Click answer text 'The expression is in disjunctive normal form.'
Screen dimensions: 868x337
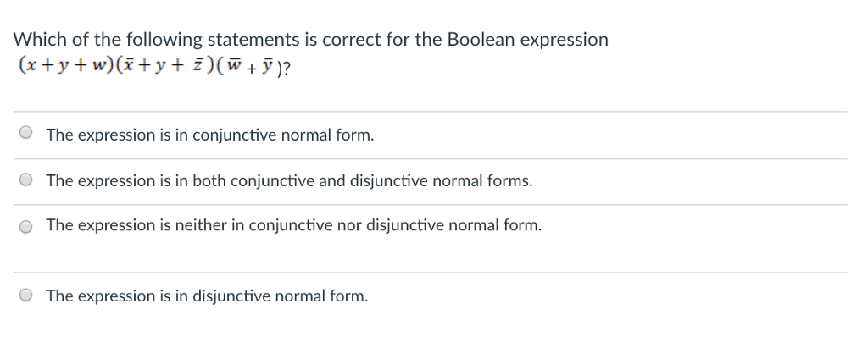click(x=207, y=296)
